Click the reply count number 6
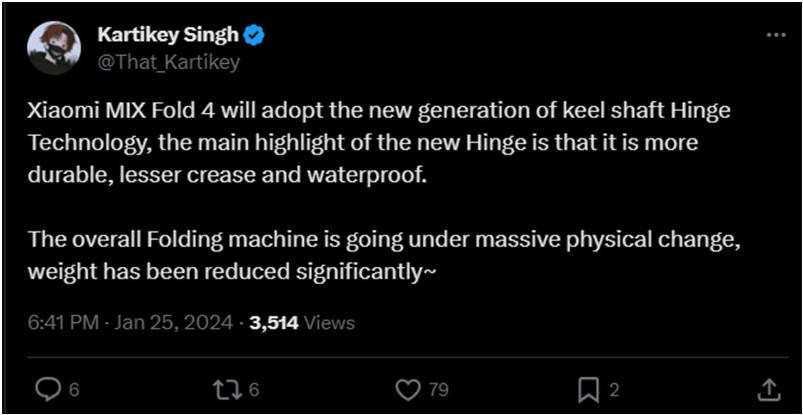803x415 pixels. [x=74, y=389]
